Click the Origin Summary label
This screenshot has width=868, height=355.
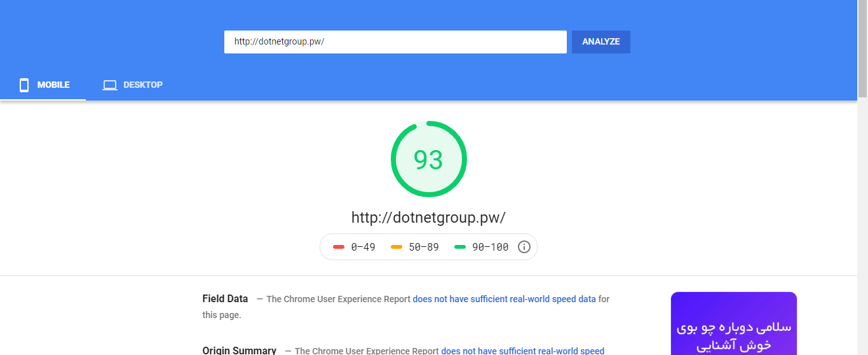tap(240, 351)
